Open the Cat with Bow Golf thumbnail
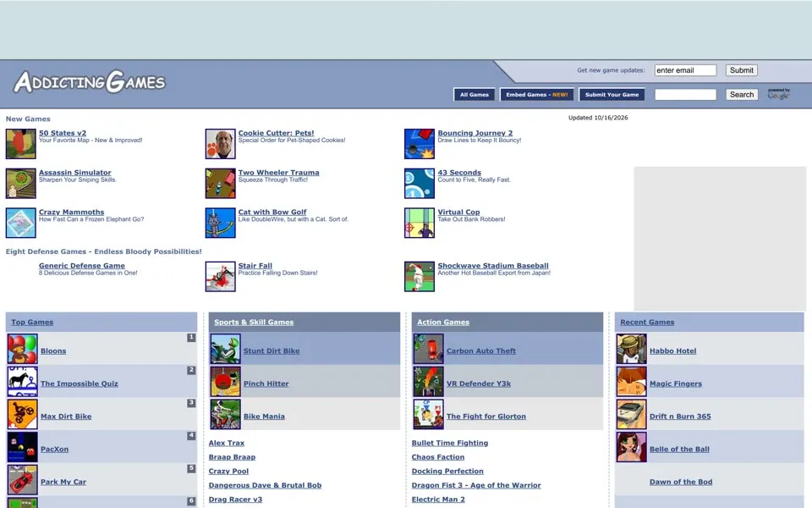Viewport: 812px width, 508px height. pos(220,223)
